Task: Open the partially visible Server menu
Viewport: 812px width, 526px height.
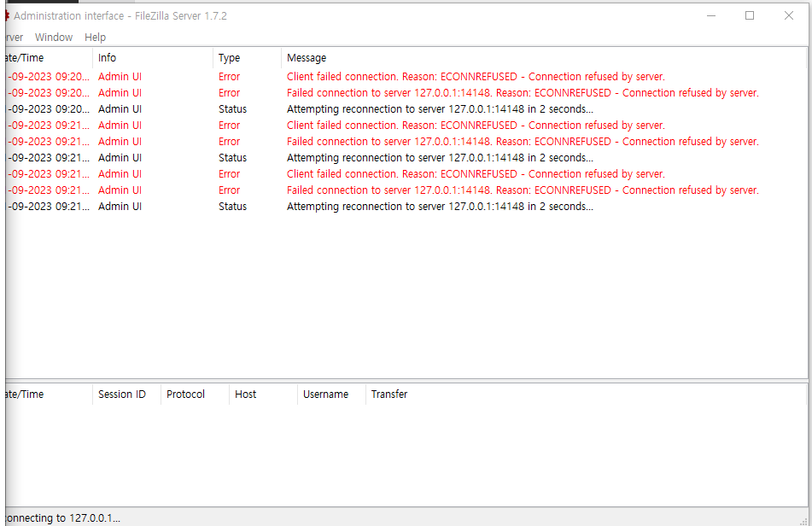Action: (x=15, y=38)
